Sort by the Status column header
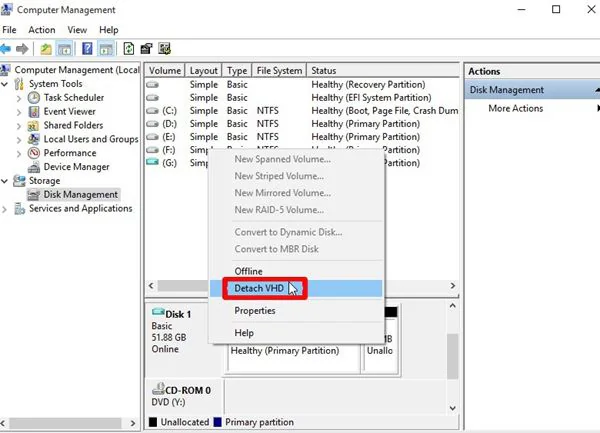The image size is (600, 433). pyautogui.click(x=383, y=71)
